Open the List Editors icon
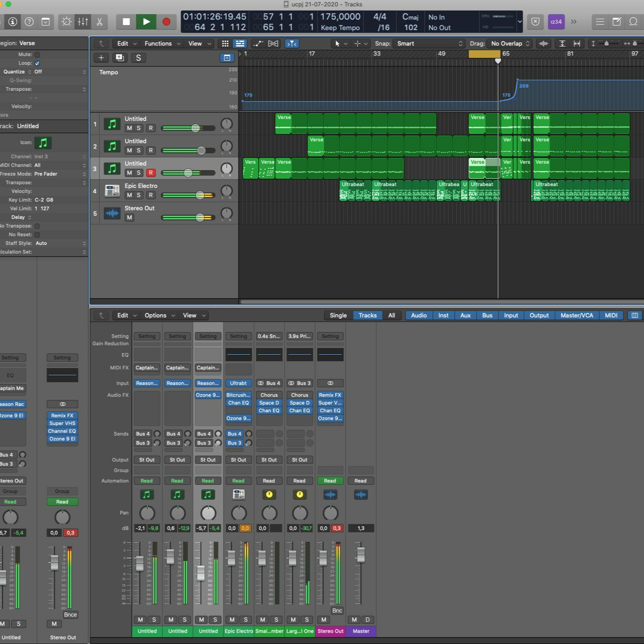Screen dimensions: 644x644 pos(600,22)
